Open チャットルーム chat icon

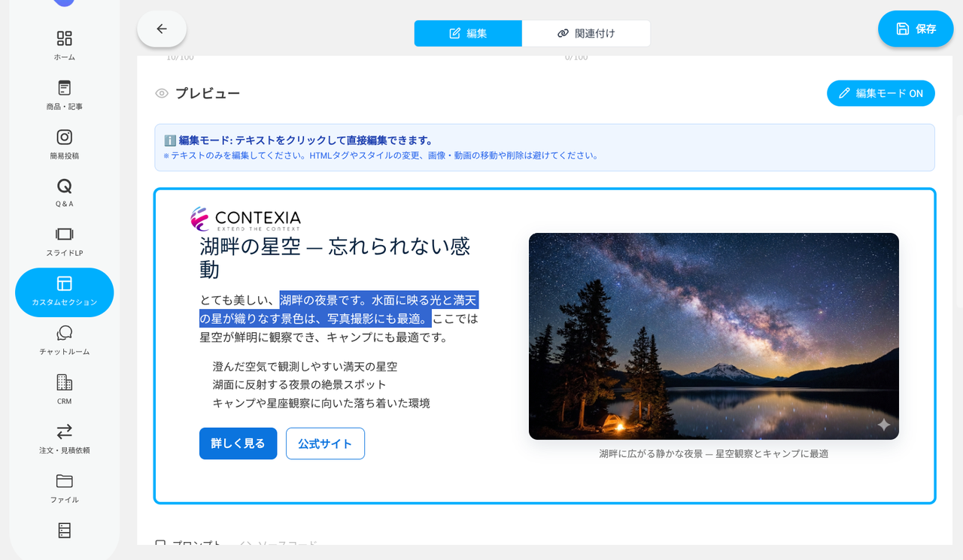[64, 334]
